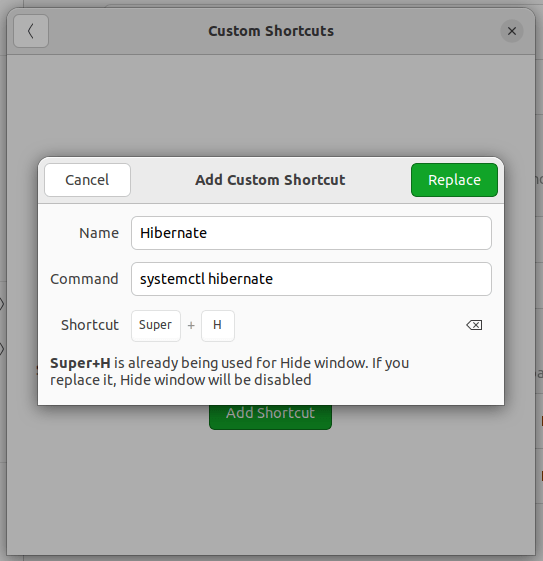Click the back chevron in Custom Shortcuts header

31,31
